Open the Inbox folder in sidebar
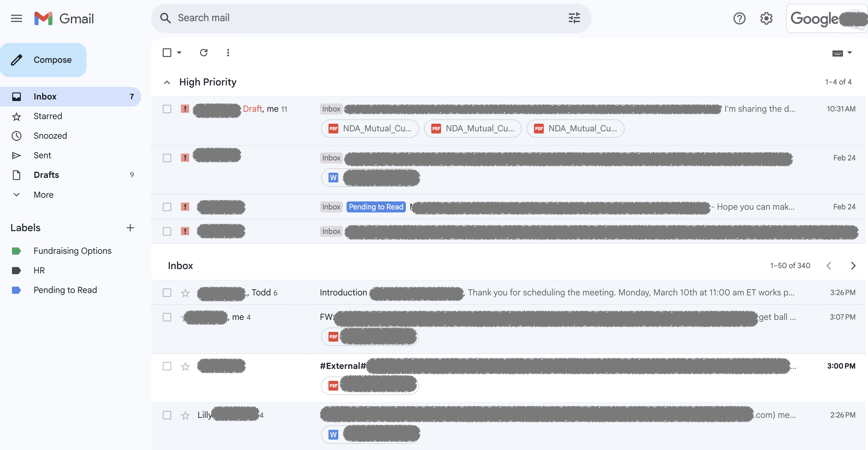Viewport: 868px width, 450px height. (x=70, y=97)
